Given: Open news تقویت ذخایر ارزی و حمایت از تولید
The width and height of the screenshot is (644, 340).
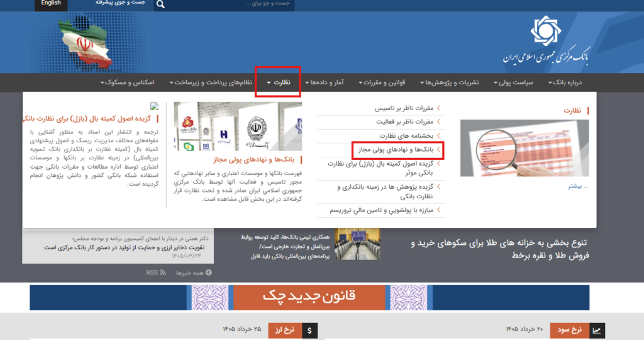Looking at the screenshot, I should (x=125, y=247).
